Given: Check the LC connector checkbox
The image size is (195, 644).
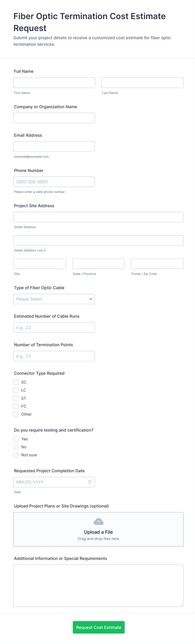Looking at the screenshot, I should pos(16,390).
